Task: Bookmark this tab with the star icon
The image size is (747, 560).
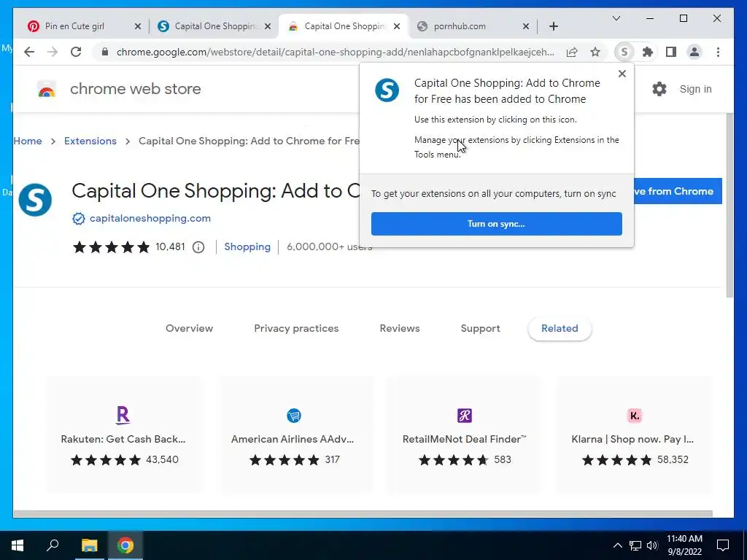Action: click(x=595, y=52)
